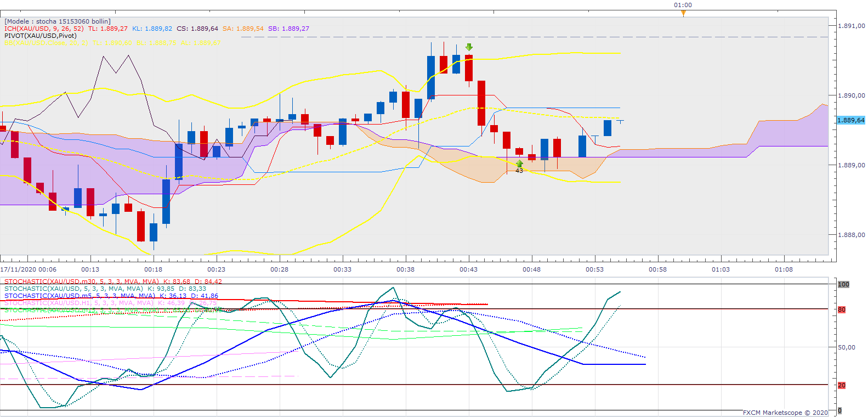Click the 00:18 time axis label
The width and height of the screenshot is (868, 417).
tap(154, 269)
